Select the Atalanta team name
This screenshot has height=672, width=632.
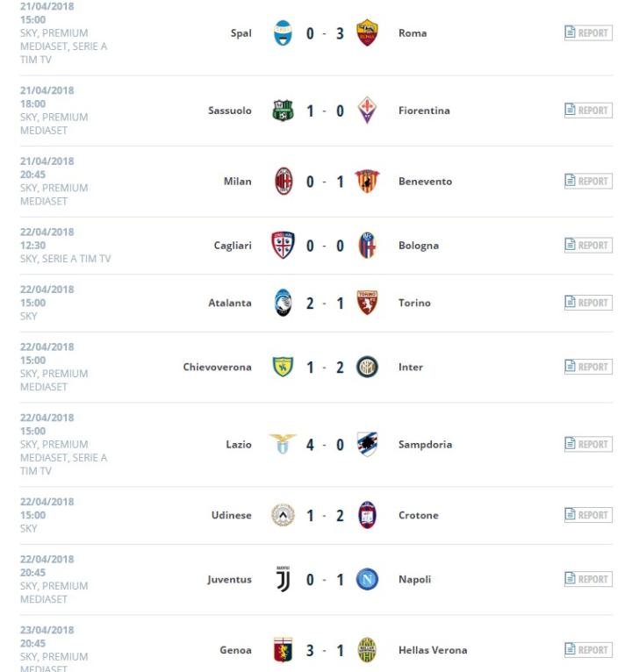(229, 303)
